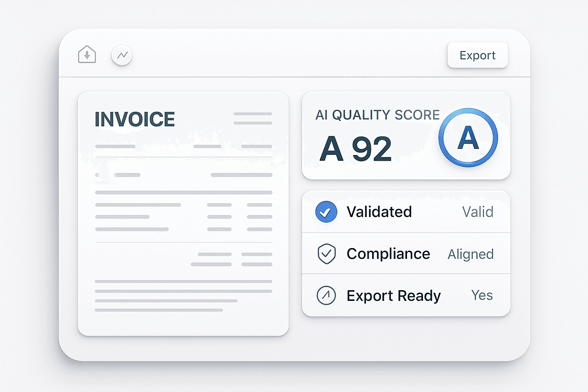Click the Yes status value
This screenshot has width=588, height=392.
(482, 295)
